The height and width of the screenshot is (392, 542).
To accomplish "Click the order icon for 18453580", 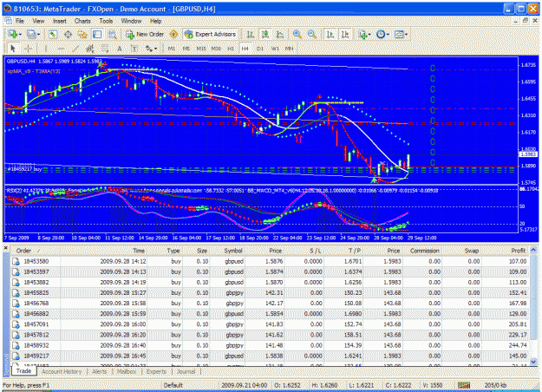I will click(16, 261).
